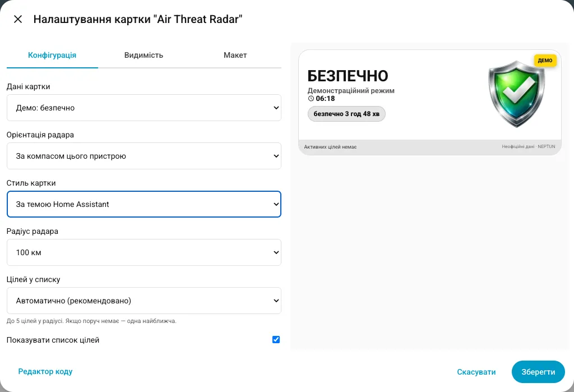
Task: Switch to the Конфігурація tab
Action: (x=52, y=56)
